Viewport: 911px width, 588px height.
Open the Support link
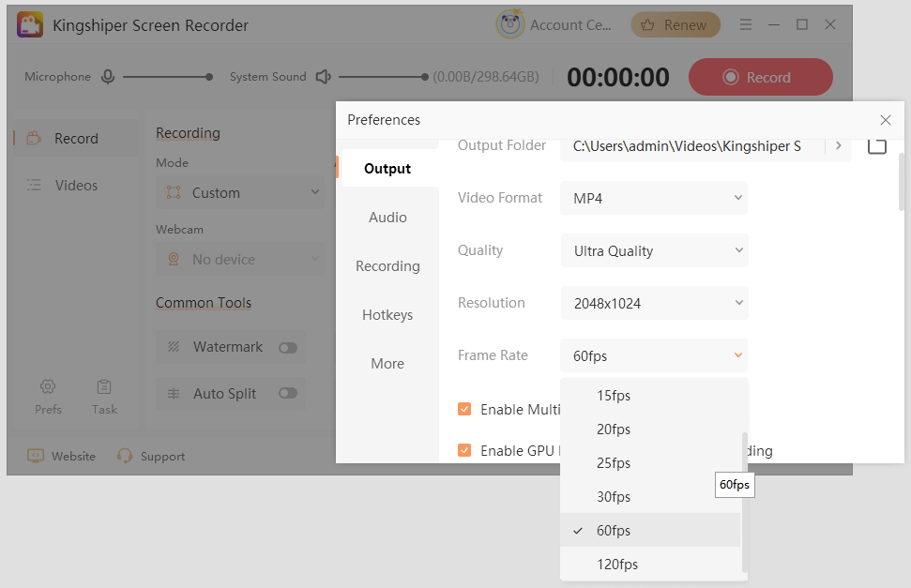151,456
